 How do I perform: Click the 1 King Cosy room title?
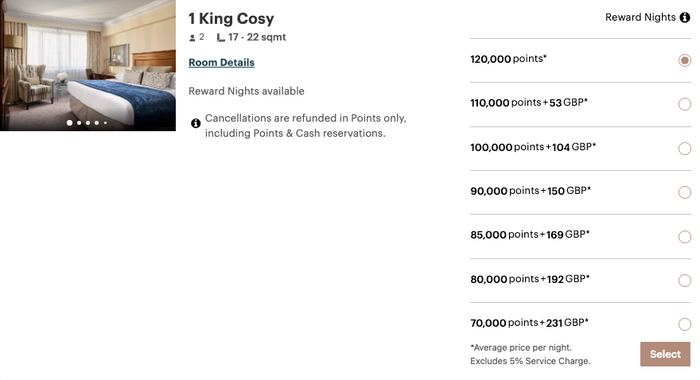coord(231,19)
